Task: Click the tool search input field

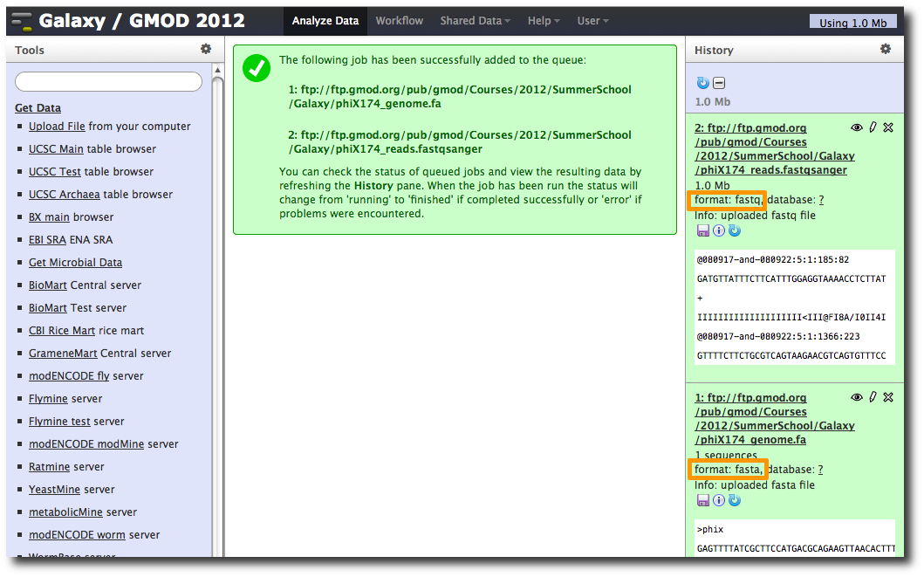Action: click(108, 81)
